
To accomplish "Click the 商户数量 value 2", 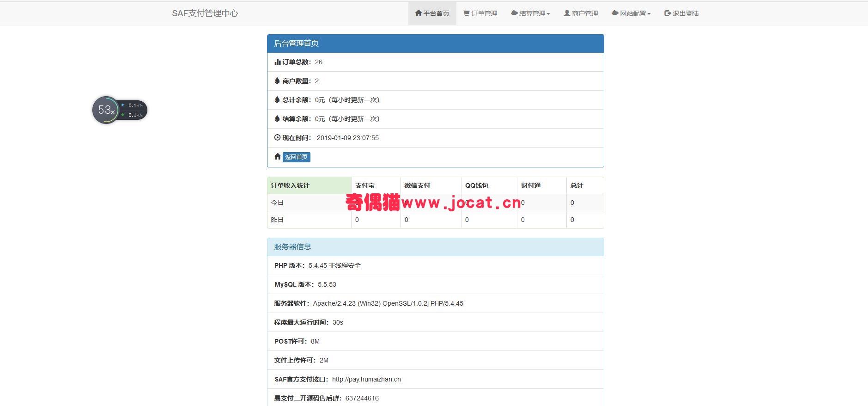I will coord(317,81).
